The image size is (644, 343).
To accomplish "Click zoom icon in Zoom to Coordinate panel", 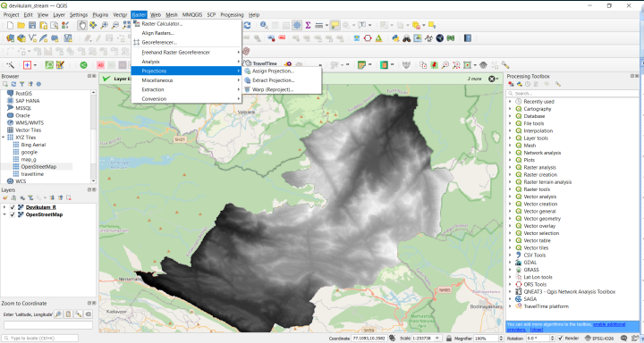I will click(x=58, y=314).
